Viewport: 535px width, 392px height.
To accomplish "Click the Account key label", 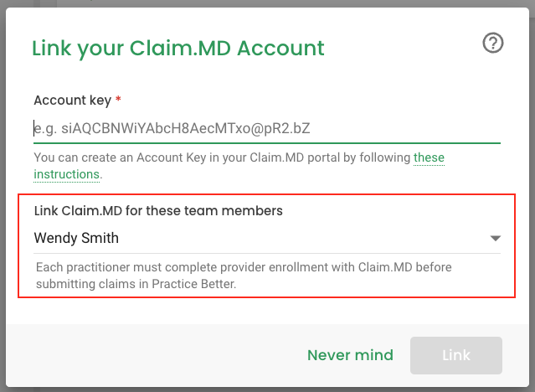I will point(72,101).
